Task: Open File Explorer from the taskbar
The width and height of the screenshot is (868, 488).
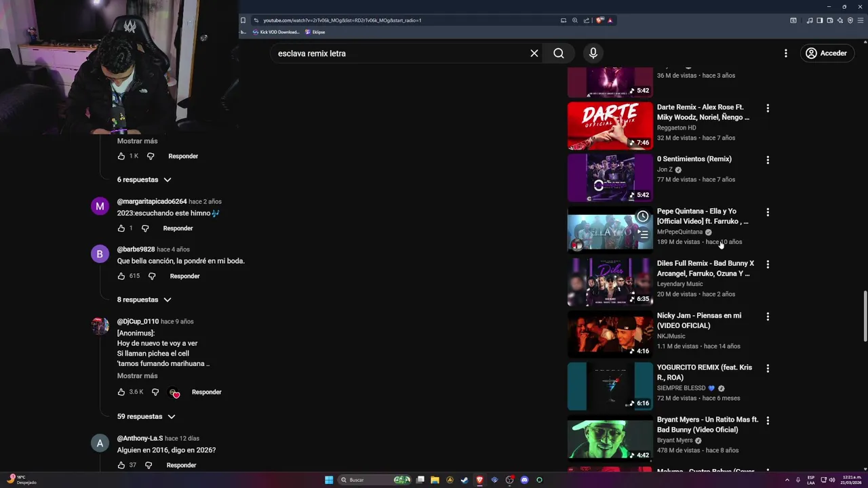Action: coord(435,480)
